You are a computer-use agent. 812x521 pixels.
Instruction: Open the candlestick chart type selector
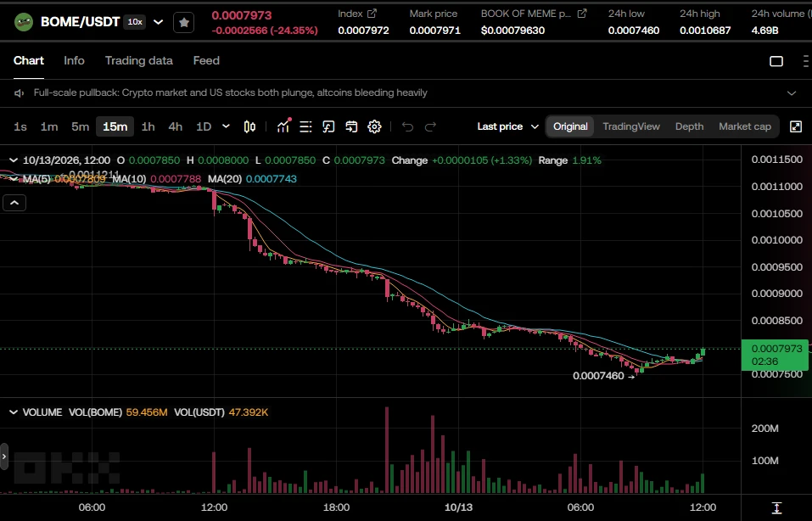click(249, 126)
